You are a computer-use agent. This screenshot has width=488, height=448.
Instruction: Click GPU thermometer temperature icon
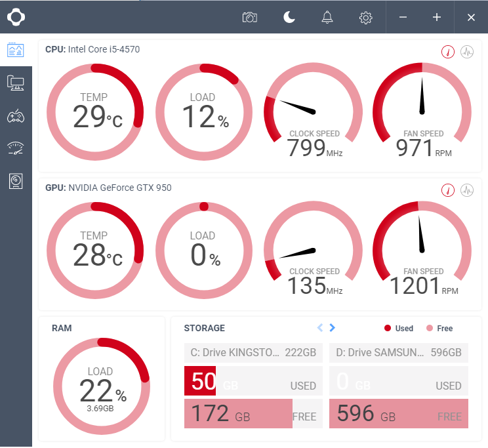(448, 190)
